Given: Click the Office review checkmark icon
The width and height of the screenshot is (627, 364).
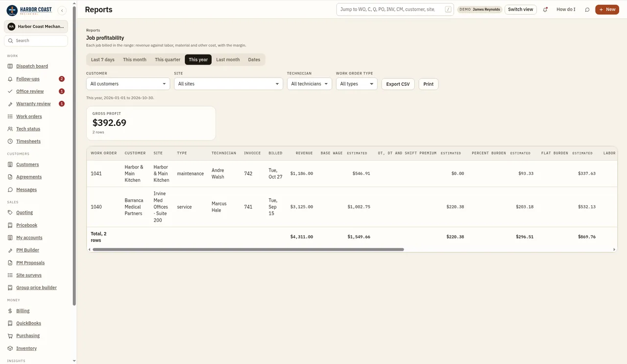Looking at the screenshot, I should (x=11, y=92).
